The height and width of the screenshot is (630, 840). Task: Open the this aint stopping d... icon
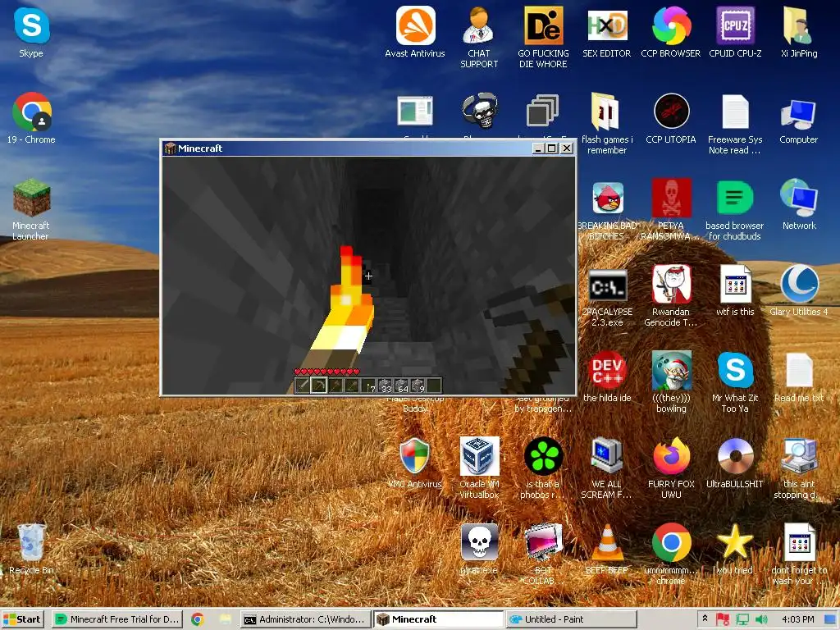[799, 468]
